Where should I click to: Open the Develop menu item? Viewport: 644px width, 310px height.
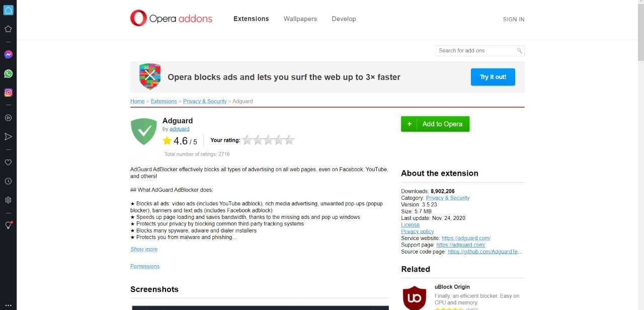tap(344, 19)
